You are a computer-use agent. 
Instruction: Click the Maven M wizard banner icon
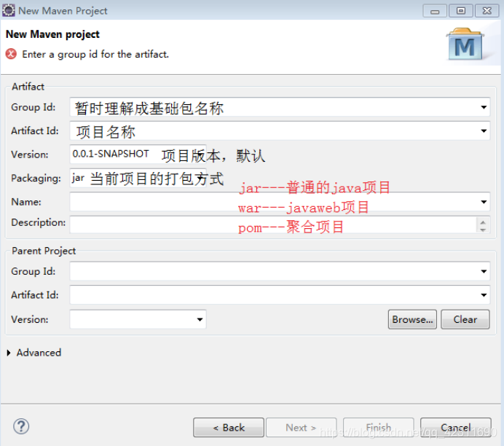[465, 44]
